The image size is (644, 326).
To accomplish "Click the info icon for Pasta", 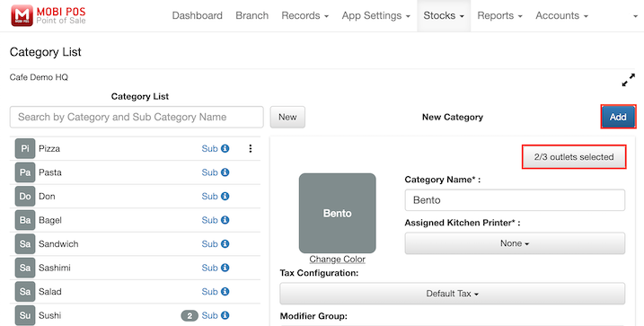I will pos(225,172).
